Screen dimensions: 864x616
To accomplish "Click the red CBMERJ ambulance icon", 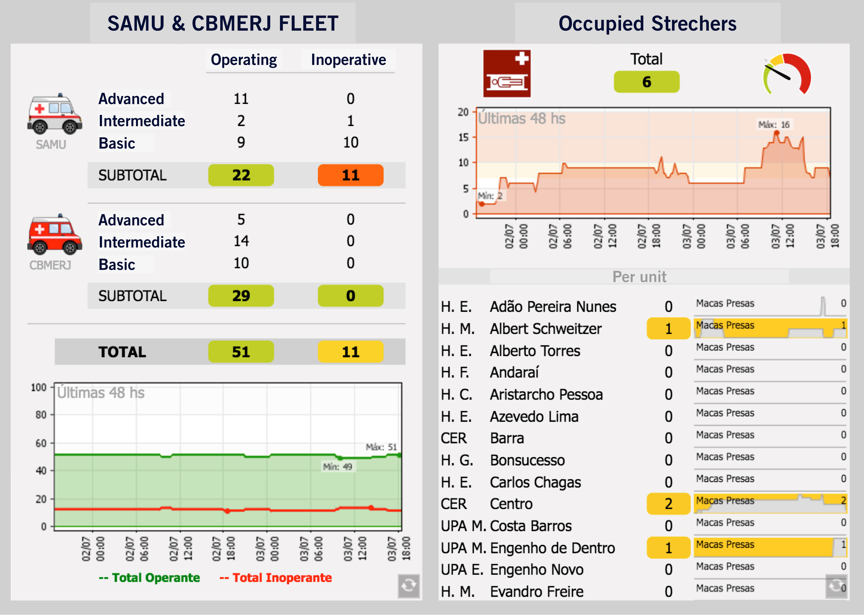I will coord(55,234).
